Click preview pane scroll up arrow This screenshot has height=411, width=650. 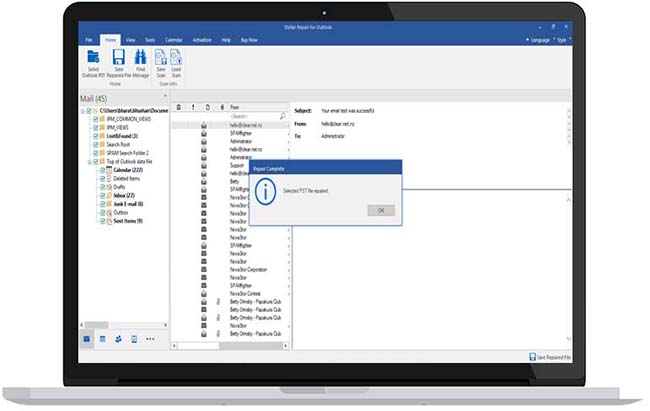point(568,200)
